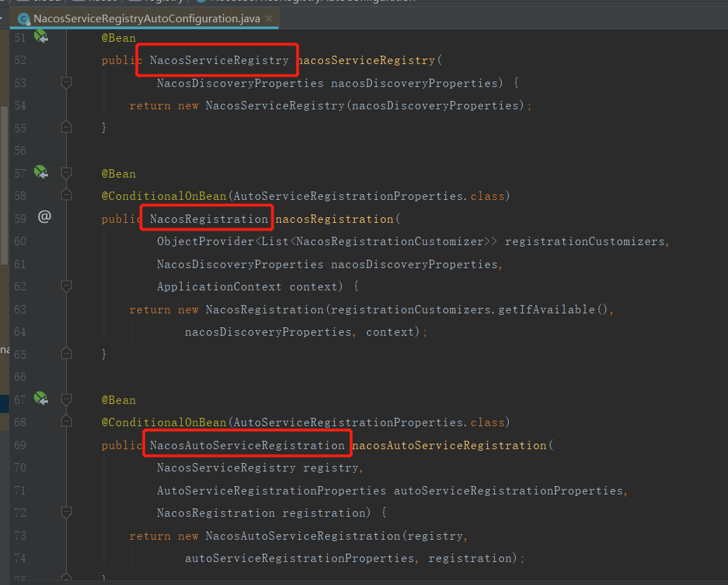728x585 pixels.
Task: Collapse the nacosRegistration method fold arrow
Action: (x=66, y=286)
